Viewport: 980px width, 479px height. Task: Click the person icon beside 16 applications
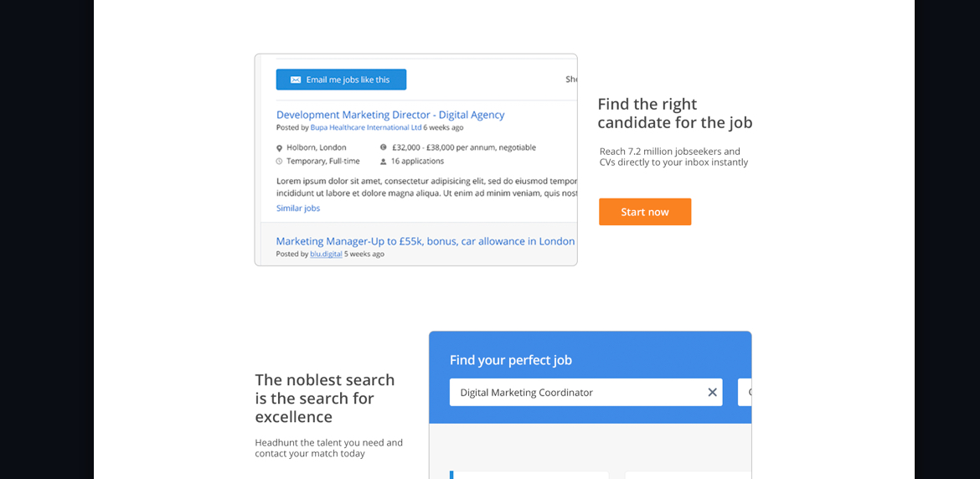pyautogui.click(x=384, y=161)
